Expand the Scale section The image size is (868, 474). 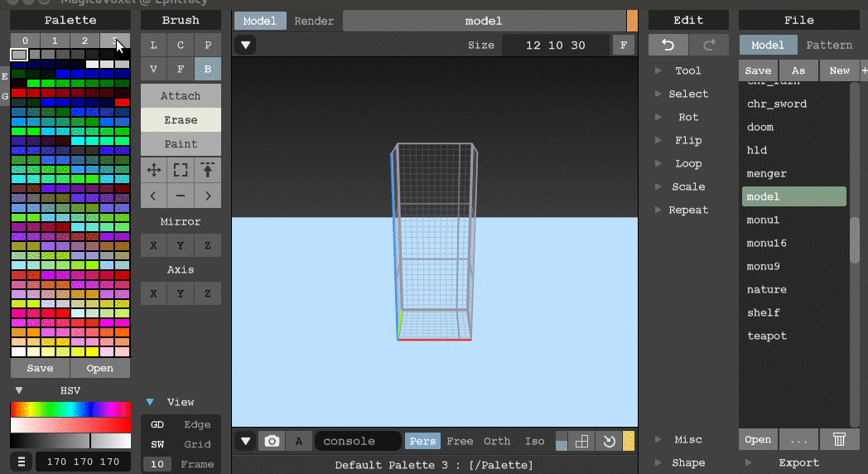688,186
